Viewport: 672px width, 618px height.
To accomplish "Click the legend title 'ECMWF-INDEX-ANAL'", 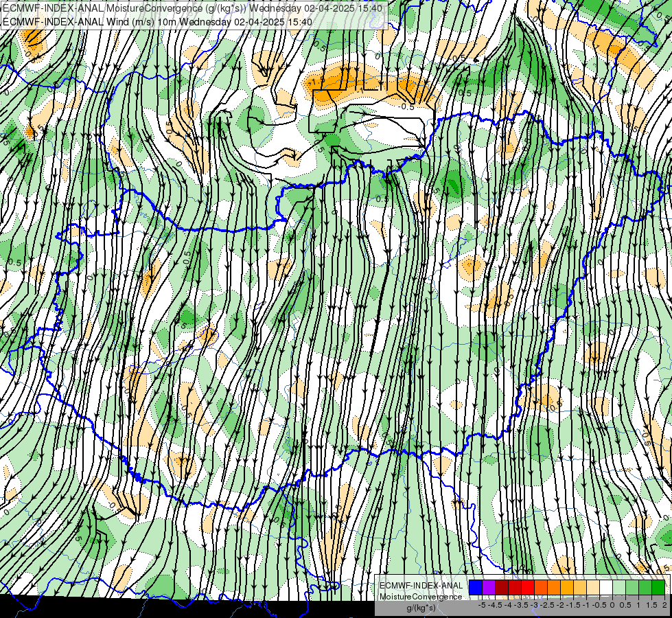I will (421, 586).
